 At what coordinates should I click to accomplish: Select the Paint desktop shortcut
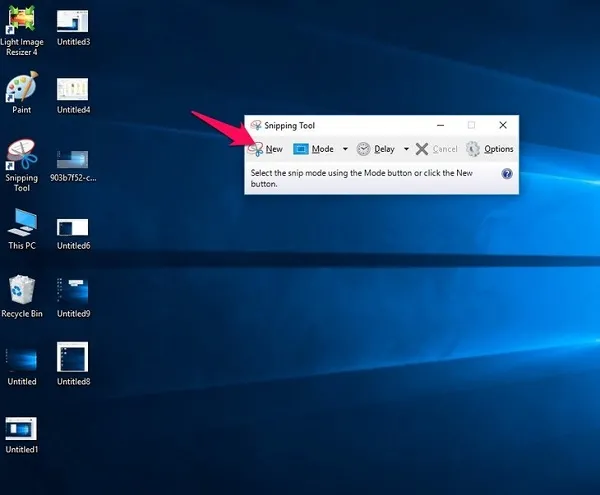tap(22, 90)
